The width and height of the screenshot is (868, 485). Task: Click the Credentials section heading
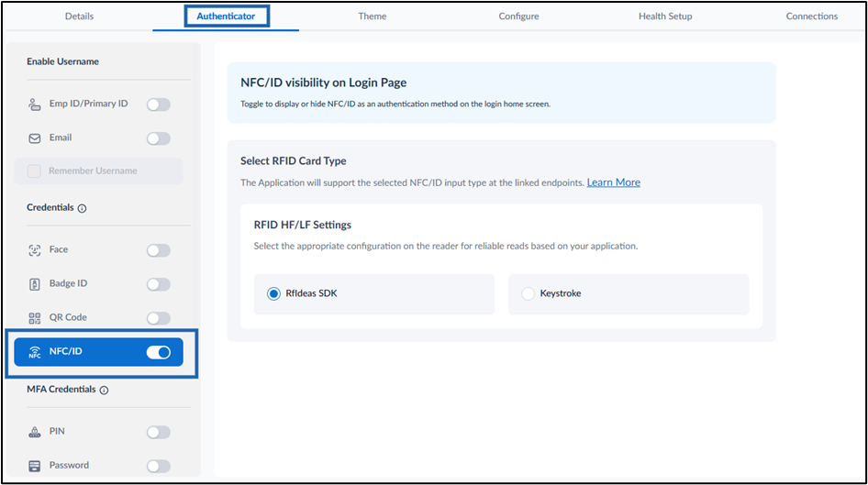click(50, 207)
